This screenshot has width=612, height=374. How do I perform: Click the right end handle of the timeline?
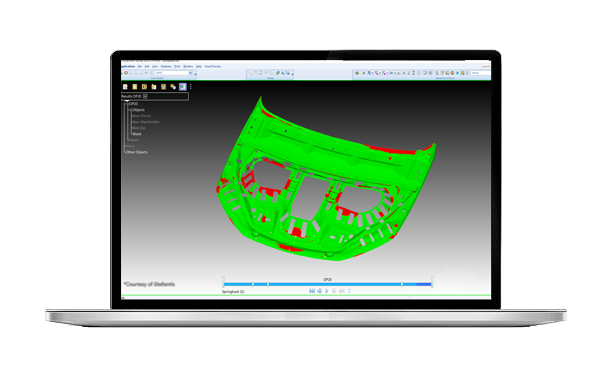coord(432,281)
